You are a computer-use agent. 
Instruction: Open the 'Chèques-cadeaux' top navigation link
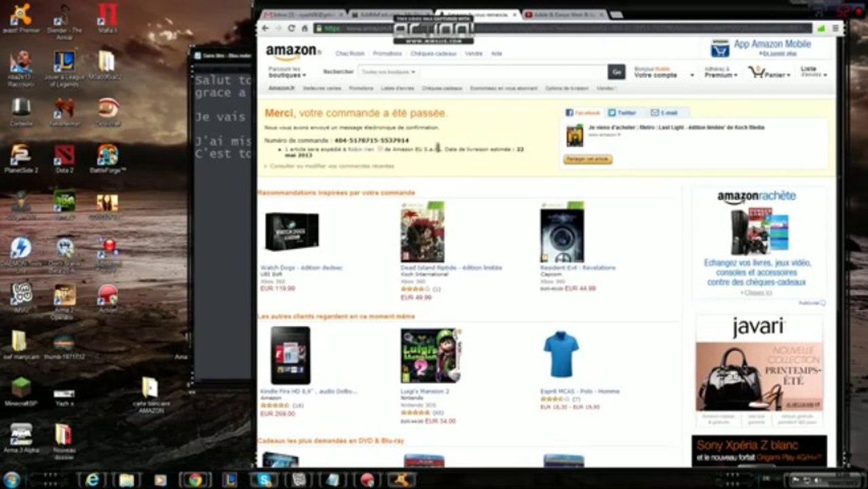pyautogui.click(x=434, y=54)
